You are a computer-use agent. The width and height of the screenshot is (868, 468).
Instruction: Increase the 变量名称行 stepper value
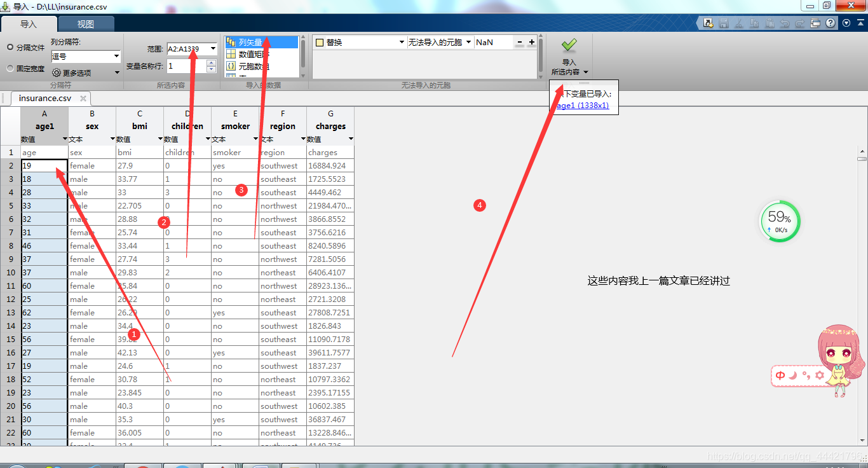[212, 62]
